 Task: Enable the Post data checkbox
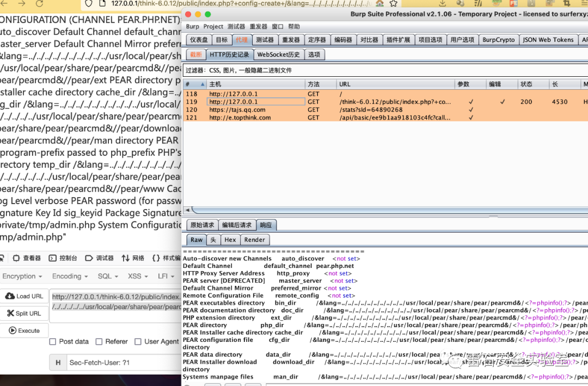click(x=53, y=342)
